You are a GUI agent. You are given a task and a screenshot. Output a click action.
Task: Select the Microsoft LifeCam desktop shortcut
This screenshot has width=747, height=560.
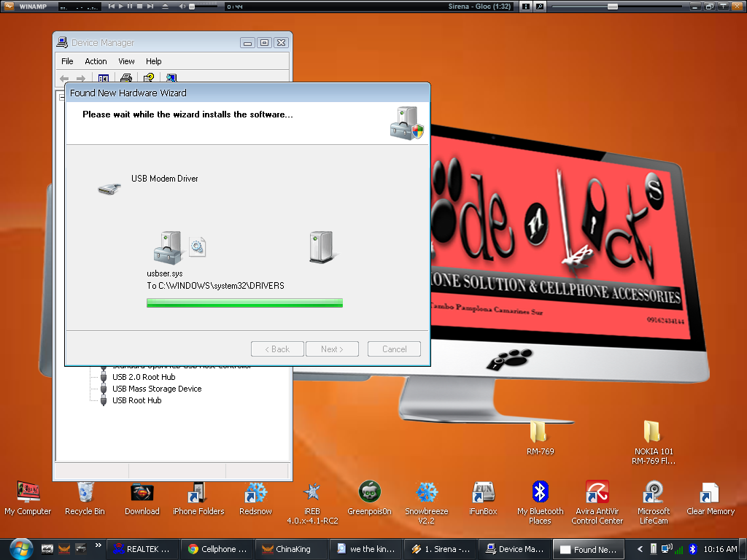tap(654, 503)
